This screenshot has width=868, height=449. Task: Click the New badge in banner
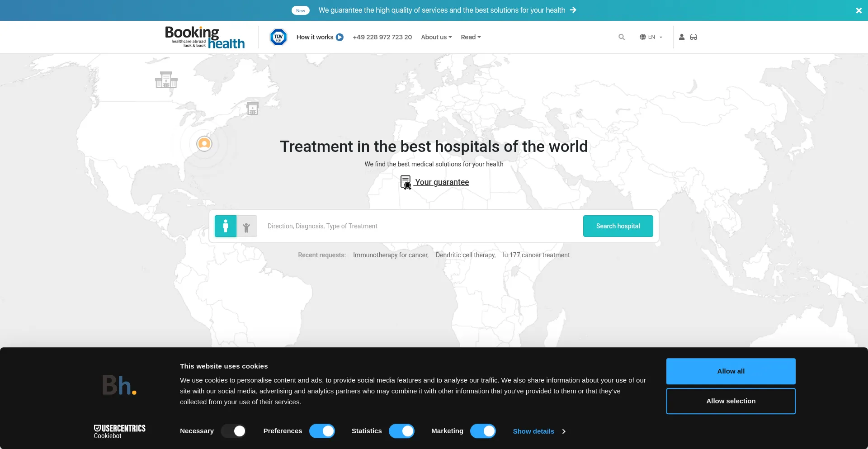(x=301, y=10)
